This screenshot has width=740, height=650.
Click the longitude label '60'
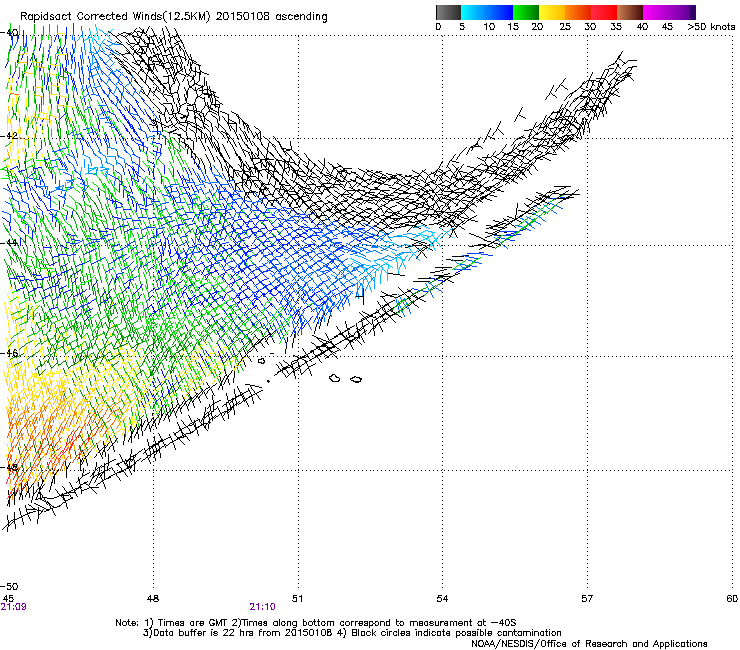(x=732, y=599)
